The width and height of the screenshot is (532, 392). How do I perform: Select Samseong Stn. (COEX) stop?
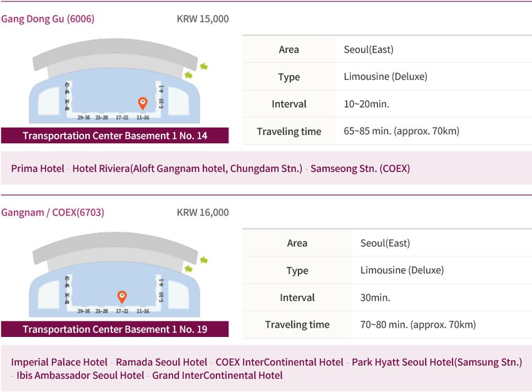pyautogui.click(x=360, y=168)
